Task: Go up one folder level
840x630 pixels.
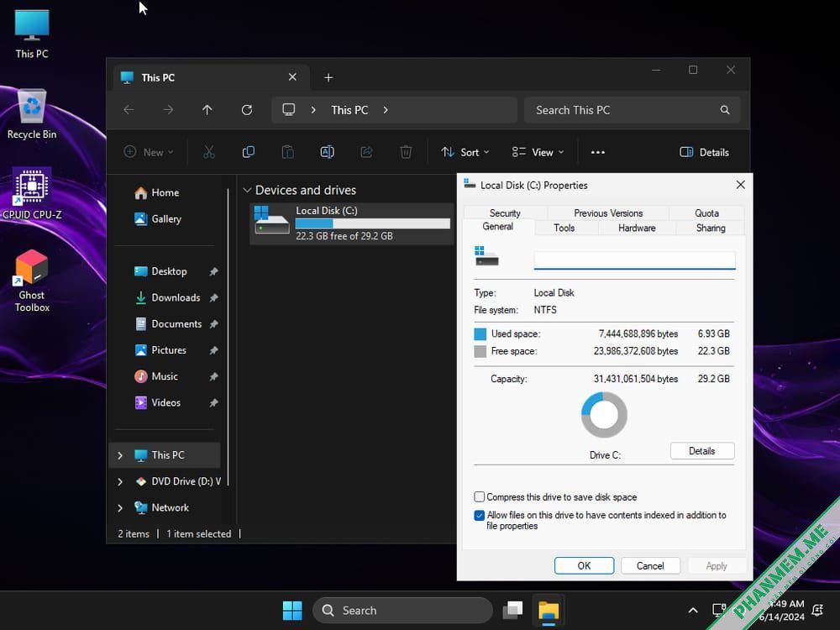Action: pos(207,110)
